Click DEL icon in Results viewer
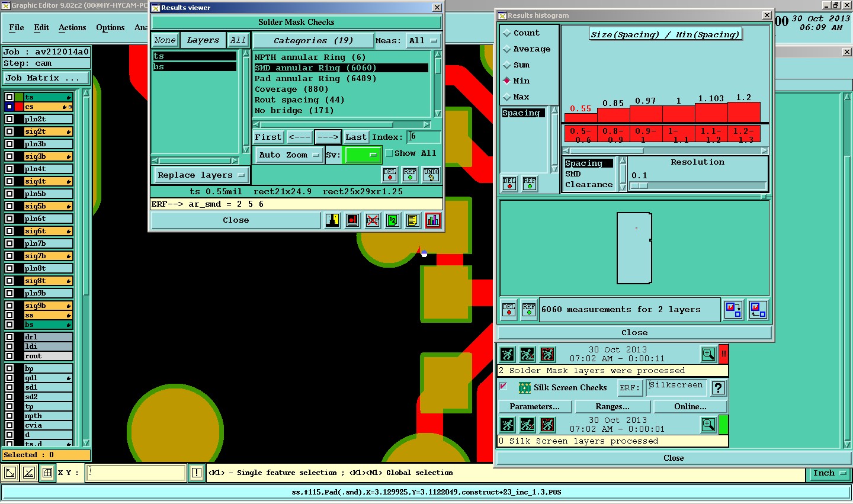The height and width of the screenshot is (504, 853). [x=390, y=175]
